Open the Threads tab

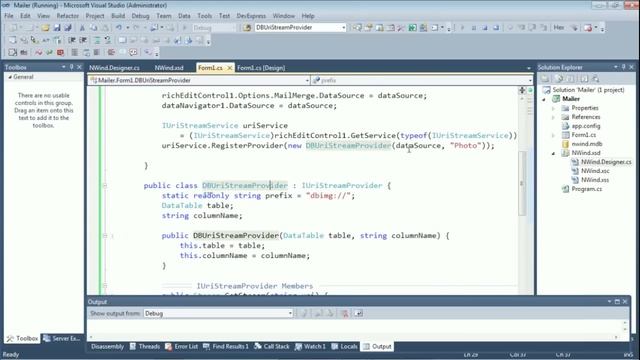(x=145, y=347)
